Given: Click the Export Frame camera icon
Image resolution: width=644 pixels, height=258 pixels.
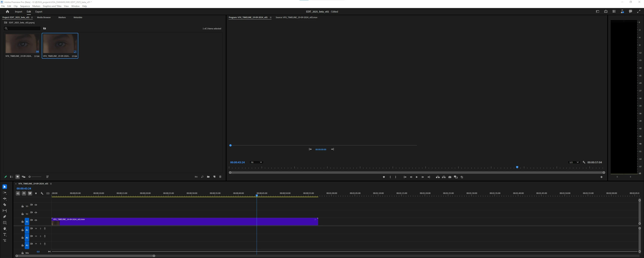Looking at the screenshot, I should (450, 177).
